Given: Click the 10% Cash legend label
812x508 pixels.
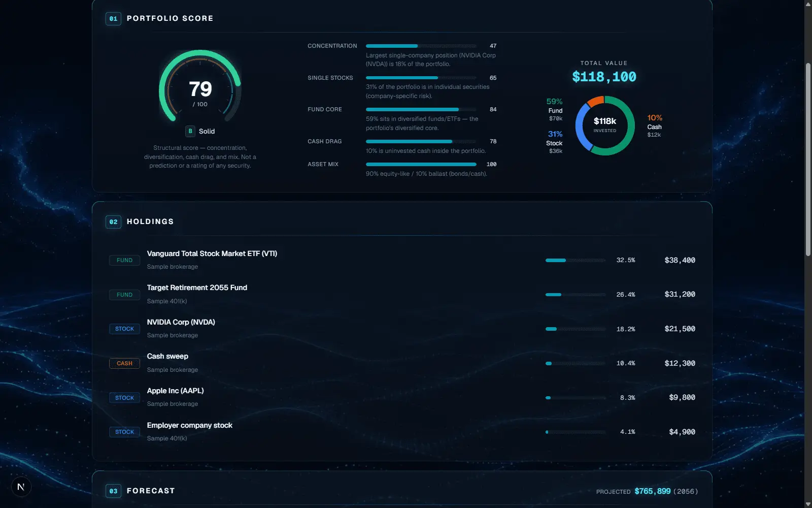Looking at the screenshot, I should pyautogui.click(x=655, y=126).
